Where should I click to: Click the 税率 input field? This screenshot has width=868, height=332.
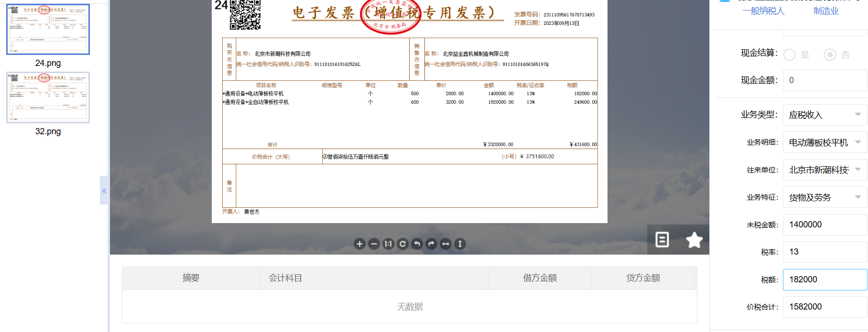(825, 252)
